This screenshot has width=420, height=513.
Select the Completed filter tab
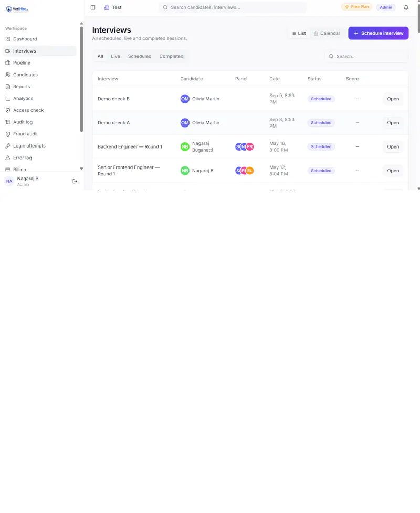click(x=171, y=56)
